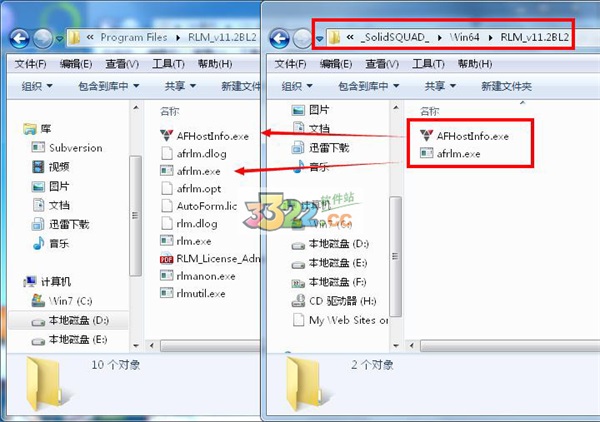Open recent locations dropdown beside right window's forward arrow

coord(320,38)
